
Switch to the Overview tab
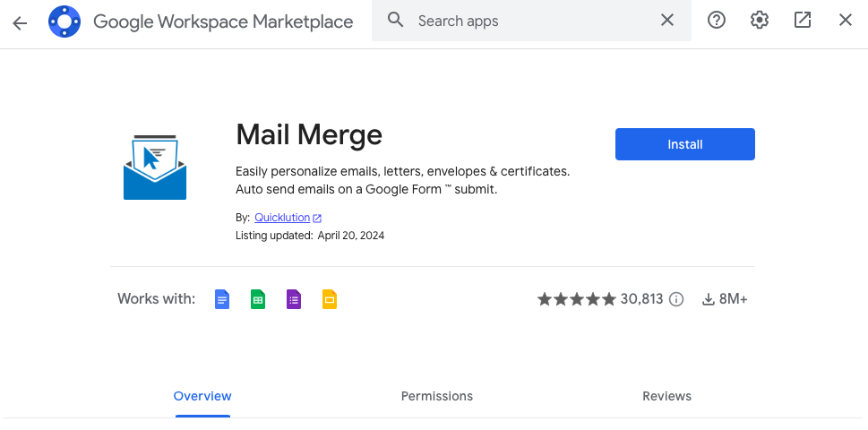[x=202, y=396]
